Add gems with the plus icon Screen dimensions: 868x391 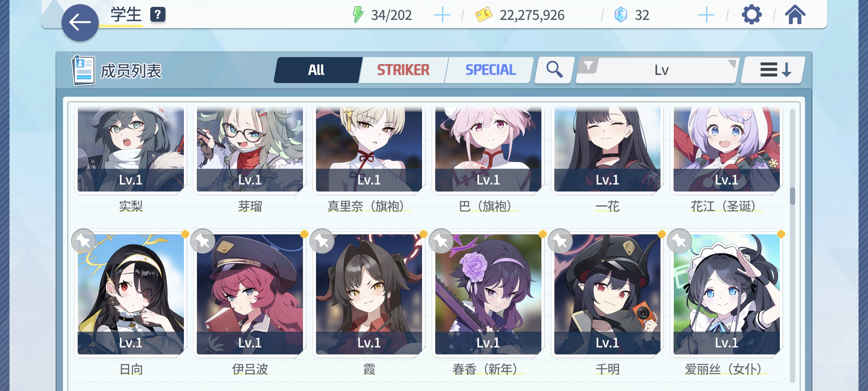706,15
